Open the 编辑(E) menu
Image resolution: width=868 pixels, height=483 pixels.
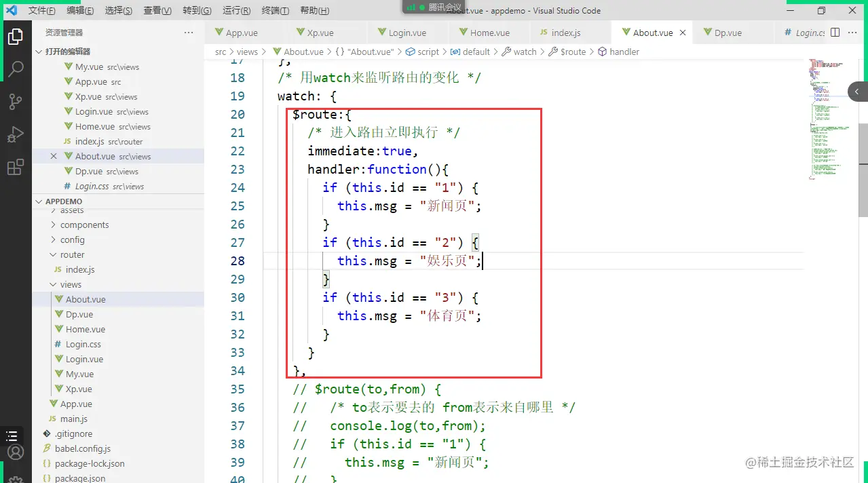[x=81, y=11]
